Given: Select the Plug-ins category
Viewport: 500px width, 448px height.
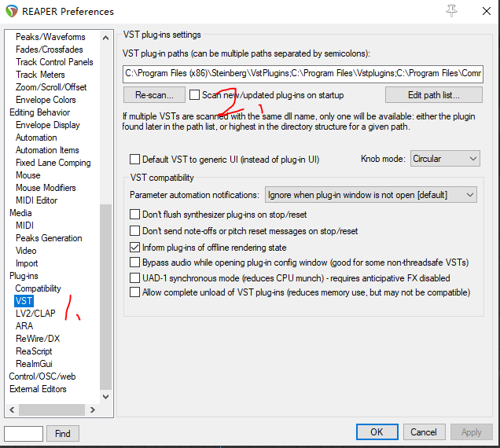Looking at the screenshot, I should (x=24, y=276).
